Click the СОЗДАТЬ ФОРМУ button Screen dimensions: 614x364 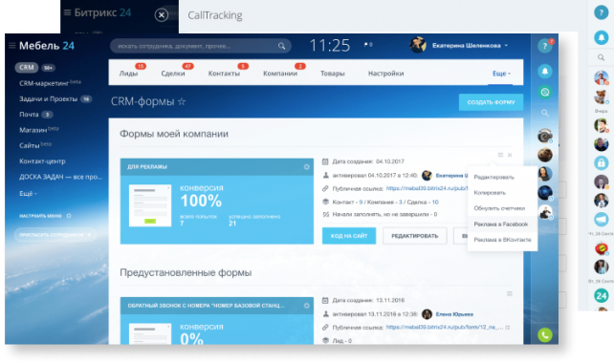tap(491, 102)
